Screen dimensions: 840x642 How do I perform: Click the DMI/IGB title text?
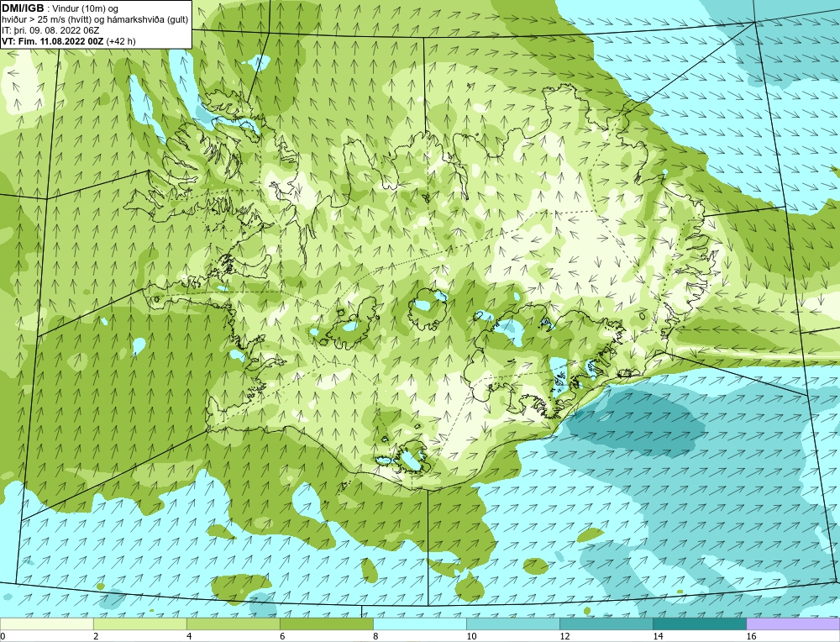24,8
